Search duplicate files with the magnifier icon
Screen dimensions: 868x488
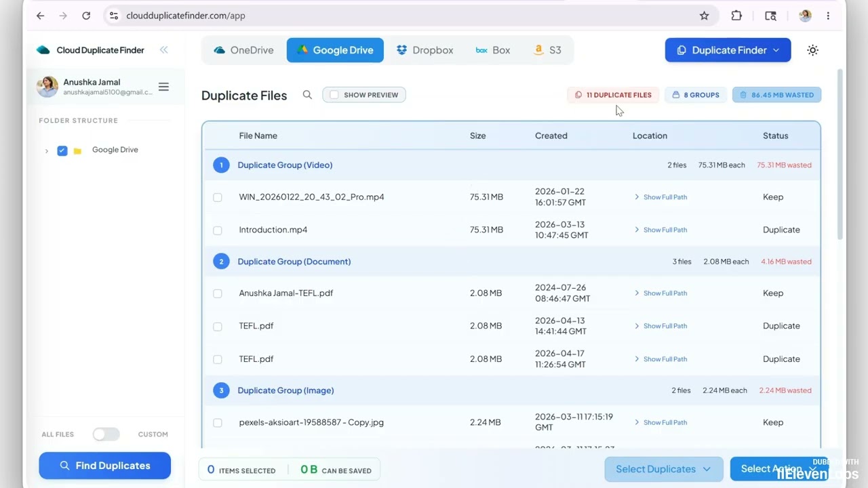tap(307, 95)
